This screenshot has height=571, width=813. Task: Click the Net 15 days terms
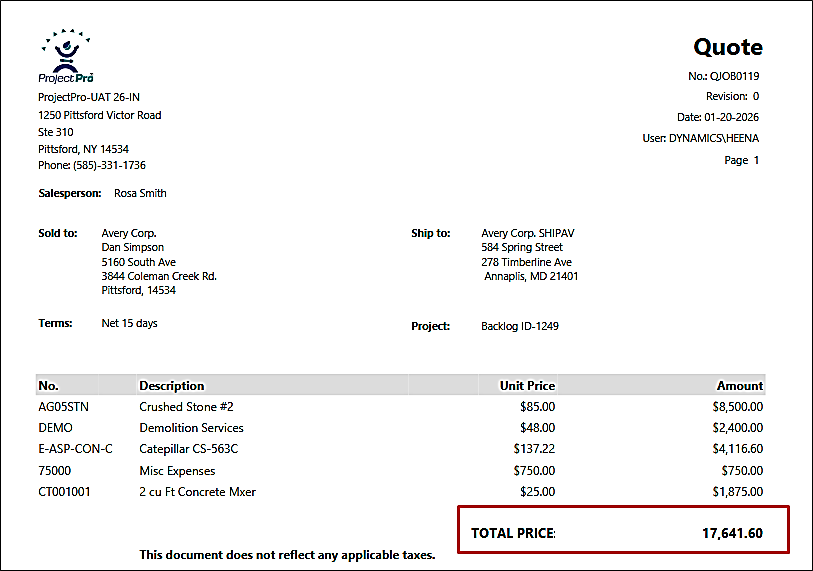click(x=129, y=323)
